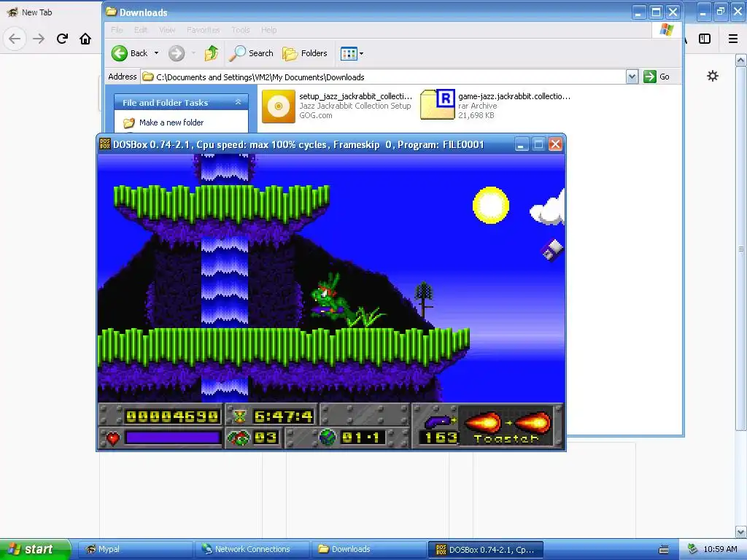Viewport: 747px width, 560px height.
Task: Click the DOSBox title bar icon
Action: (105, 144)
